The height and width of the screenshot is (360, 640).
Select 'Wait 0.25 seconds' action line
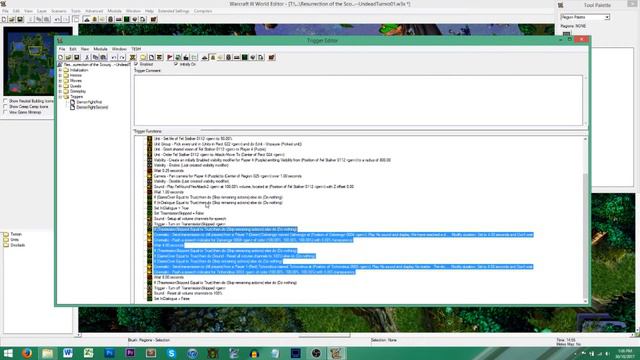[169, 171]
